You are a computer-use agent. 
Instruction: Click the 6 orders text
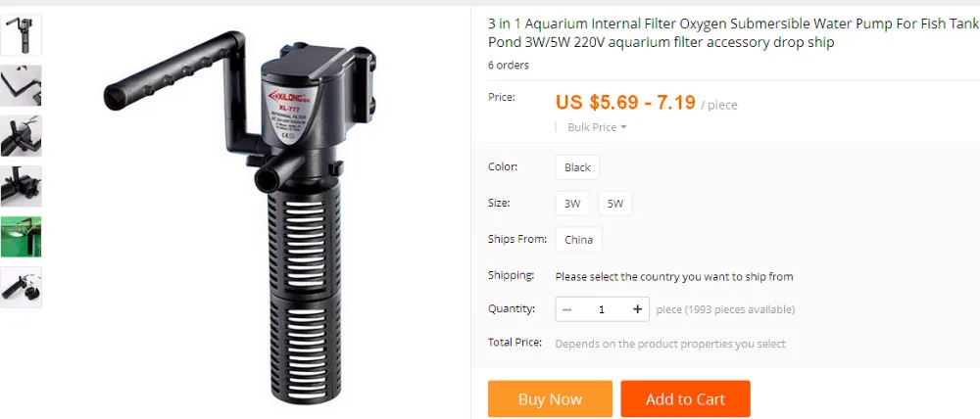pos(508,65)
